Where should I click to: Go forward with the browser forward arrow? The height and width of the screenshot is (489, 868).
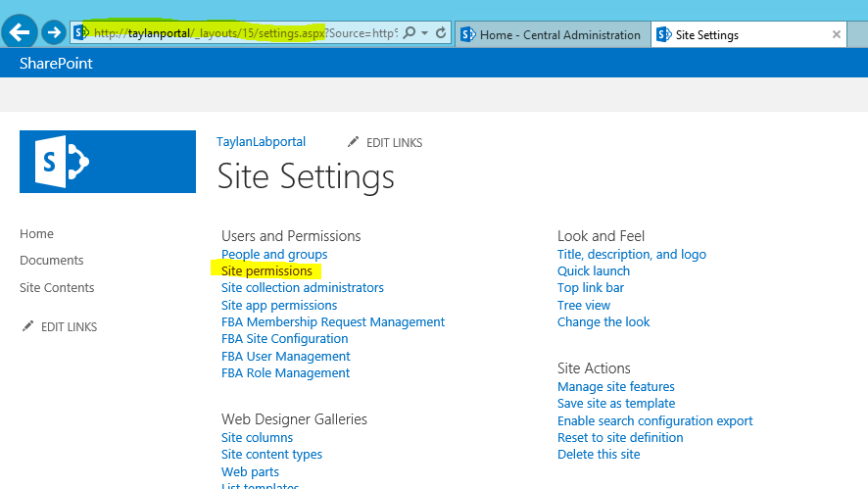click(x=54, y=32)
